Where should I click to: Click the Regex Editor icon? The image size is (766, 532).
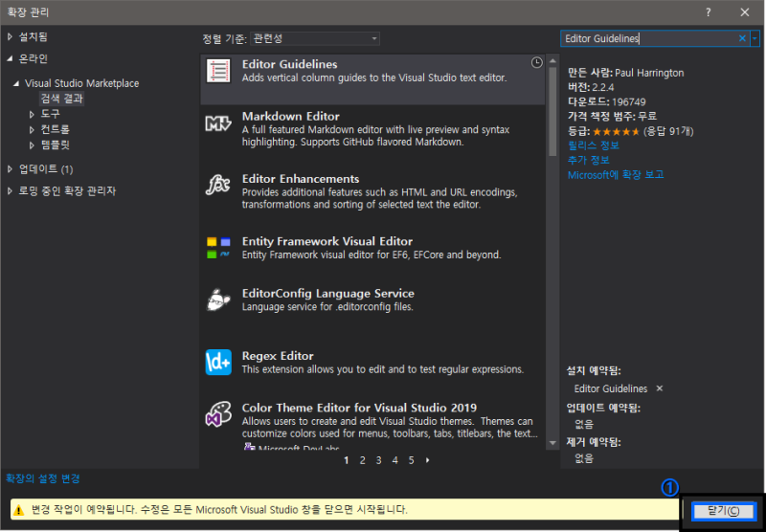pos(218,362)
